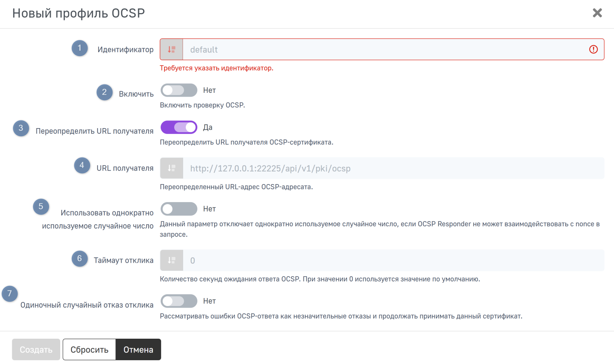Enable the Включить OCSP check toggle
This screenshot has width=614, height=364.
(179, 91)
